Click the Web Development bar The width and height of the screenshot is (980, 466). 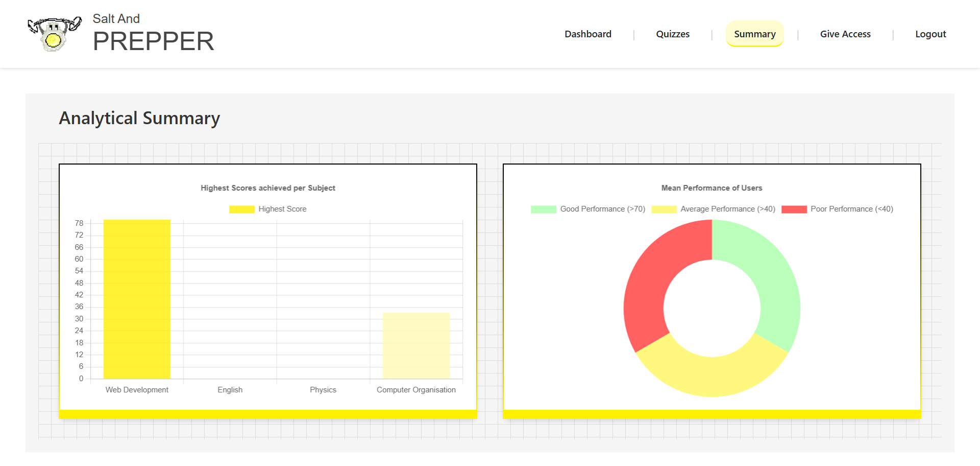pyautogui.click(x=137, y=299)
